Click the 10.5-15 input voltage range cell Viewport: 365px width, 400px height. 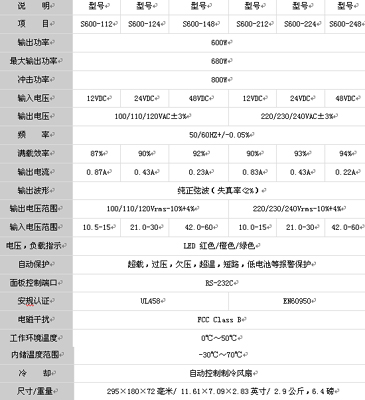click(97, 227)
